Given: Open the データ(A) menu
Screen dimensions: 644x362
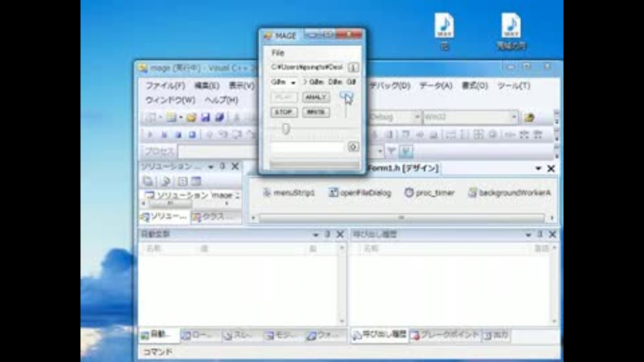Looking at the screenshot, I should click(436, 85).
